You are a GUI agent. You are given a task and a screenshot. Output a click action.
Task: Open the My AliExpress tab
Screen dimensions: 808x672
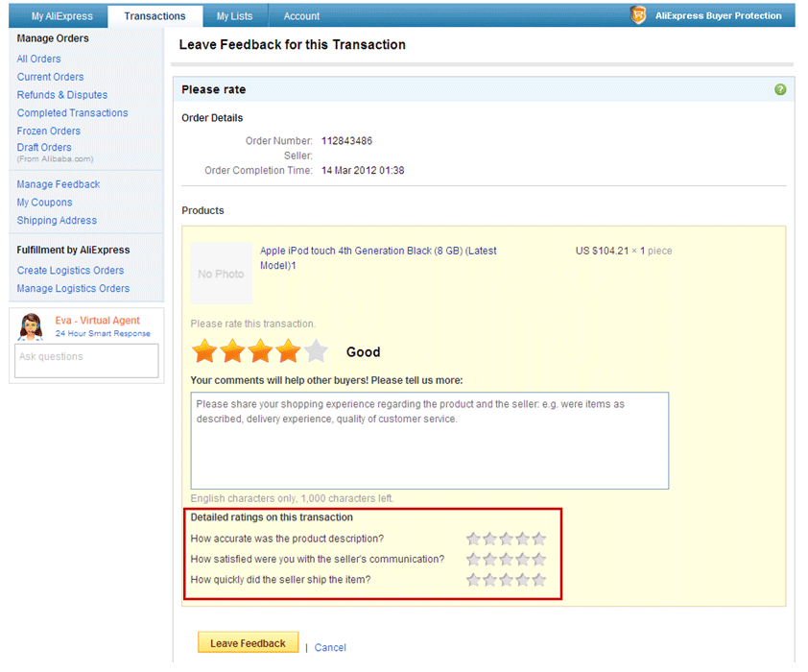tap(61, 16)
